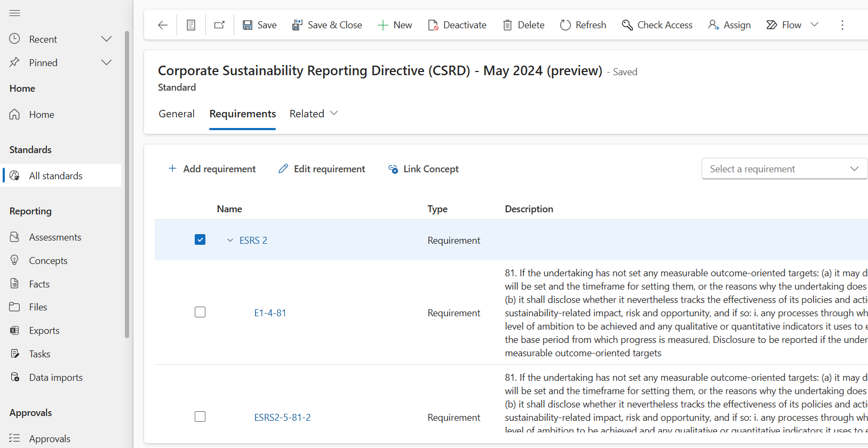Delete the record
868x448 pixels.
point(523,25)
